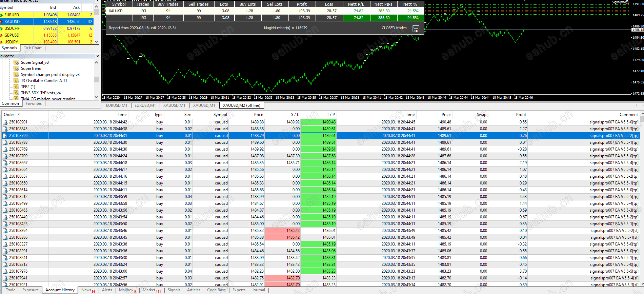Open the Signals tab
Image resolution: width=644 pixels, height=294 pixels.
tap(174, 290)
